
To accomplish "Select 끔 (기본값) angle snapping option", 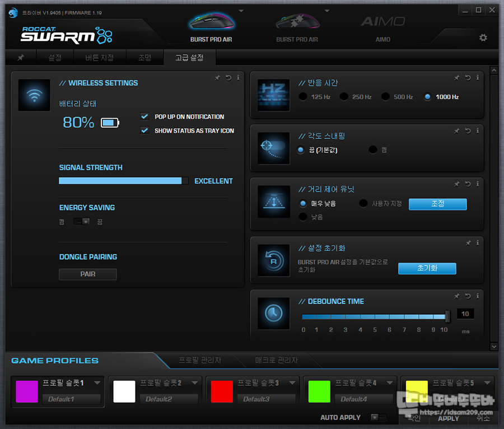I will point(301,150).
